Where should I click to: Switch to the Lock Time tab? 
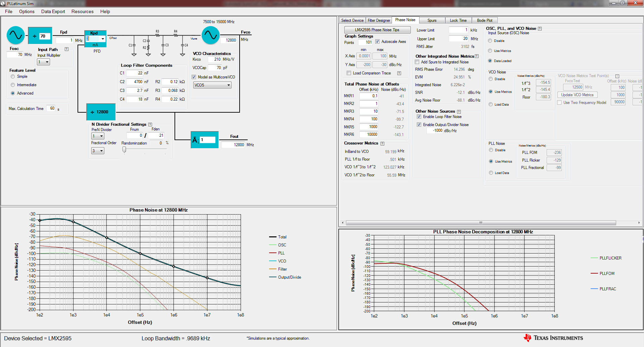458,20
